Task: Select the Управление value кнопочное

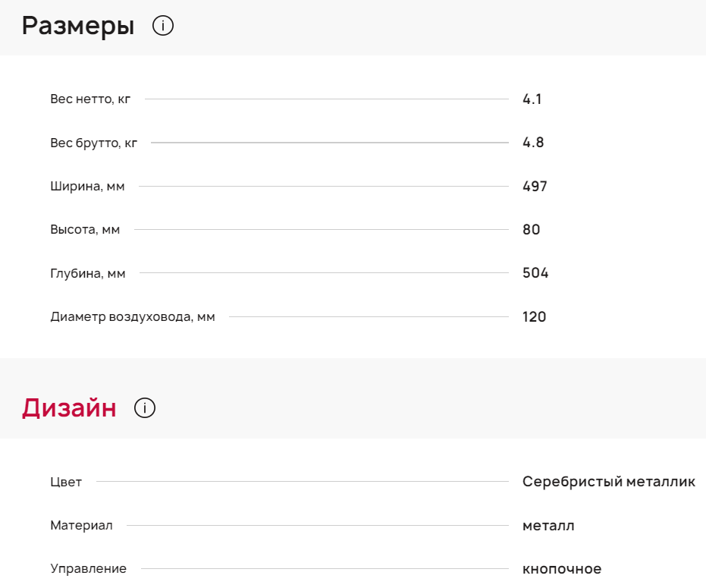Action: click(561, 569)
